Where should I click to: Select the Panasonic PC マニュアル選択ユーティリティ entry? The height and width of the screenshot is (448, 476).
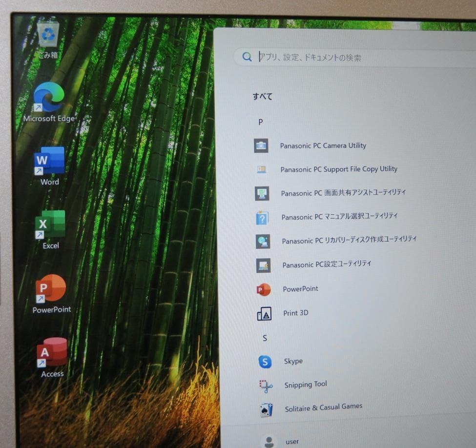click(339, 216)
